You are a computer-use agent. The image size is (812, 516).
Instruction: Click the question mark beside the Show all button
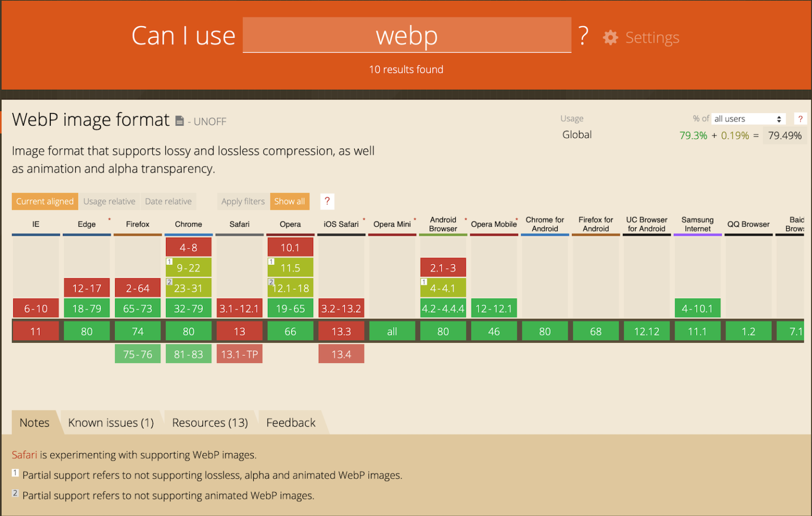[x=327, y=201]
